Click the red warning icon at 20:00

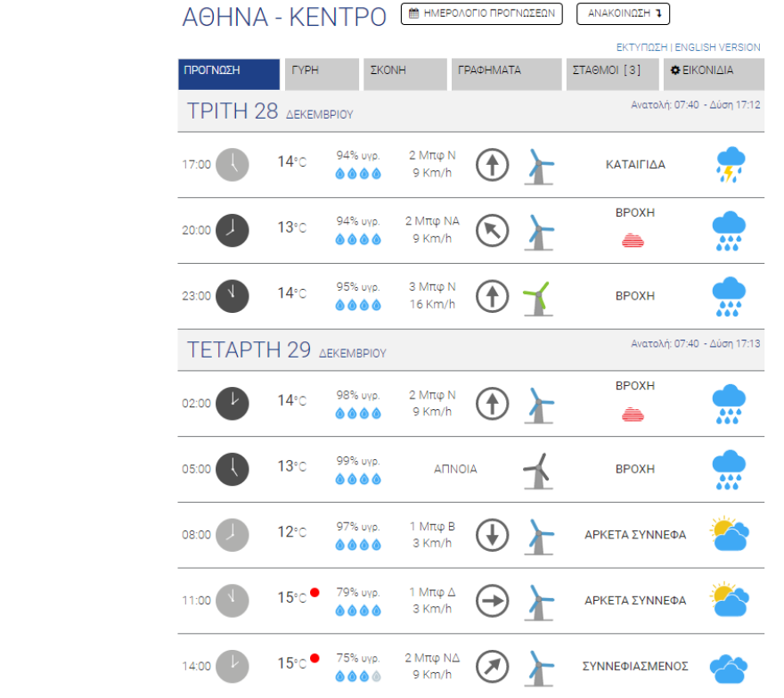point(634,240)
